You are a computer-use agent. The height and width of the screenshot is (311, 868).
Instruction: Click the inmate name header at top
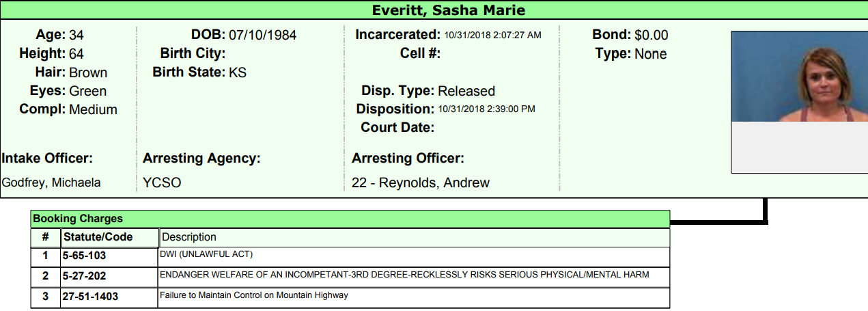coord(448,10)
